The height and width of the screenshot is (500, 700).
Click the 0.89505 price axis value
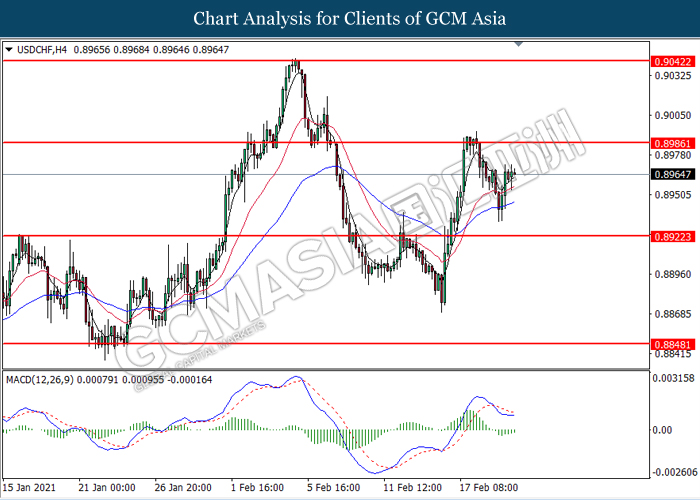(x=673, y=195)
